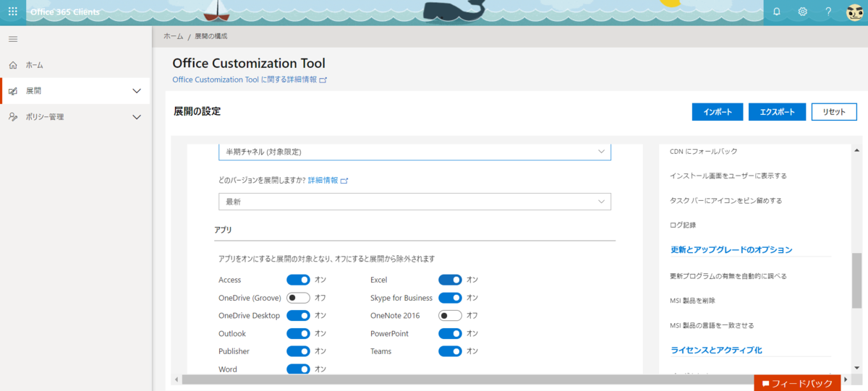This screenshot has height=391, width=868.
Task: Click the 展開の構成 breadcrumb
Action: click(x=211, y=36)
